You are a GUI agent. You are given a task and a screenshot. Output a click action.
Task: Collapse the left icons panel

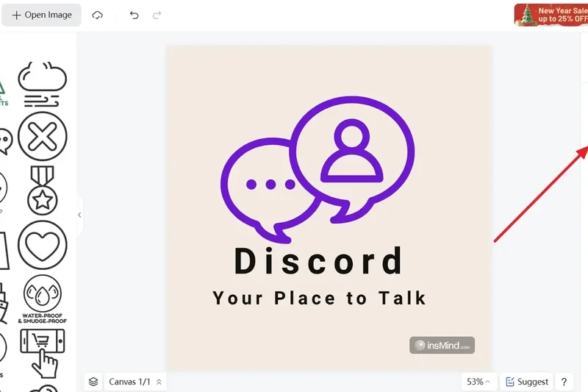point(79,215)
